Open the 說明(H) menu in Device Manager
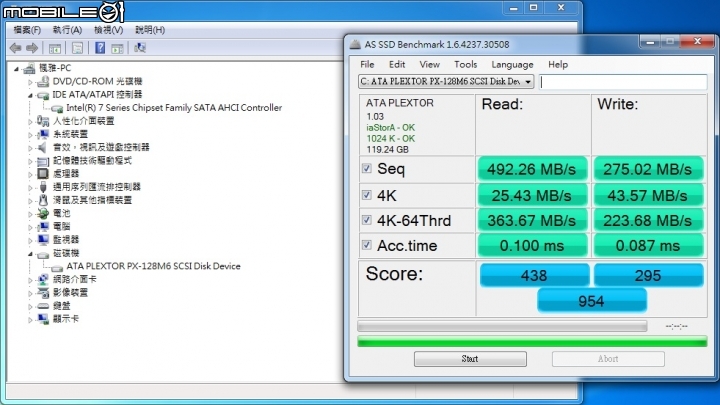The width and height of the screenshot is (720, 405). tap(150, 30)
